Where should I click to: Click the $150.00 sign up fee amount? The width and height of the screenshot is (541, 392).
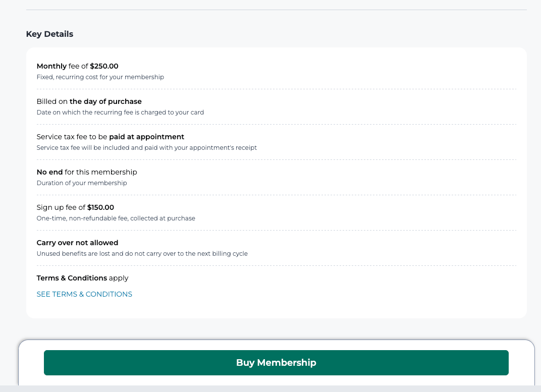point(100,207)
